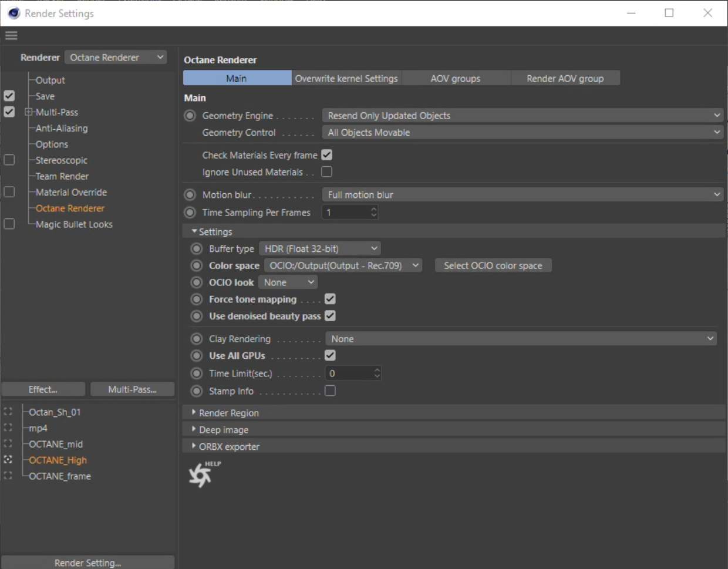Viewport: 728px width, 569px height.
Task: Click the animation dot beside OCIO look
Action: [x=197, y=282]
